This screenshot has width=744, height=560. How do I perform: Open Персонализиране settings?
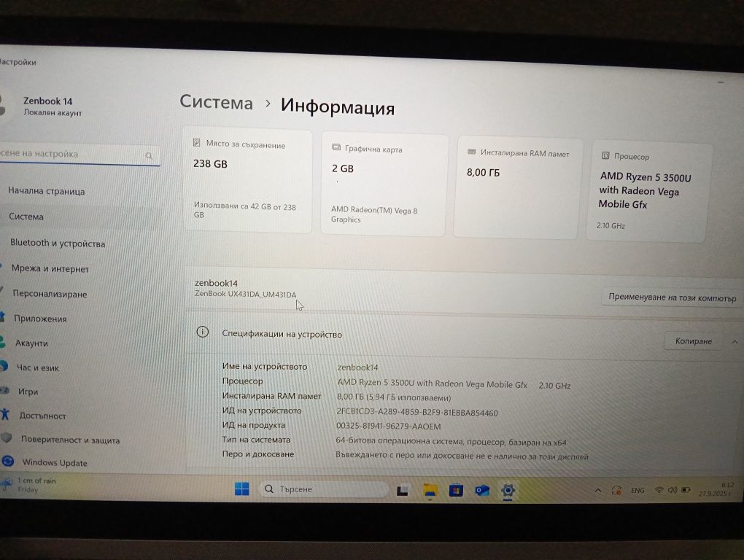coord(50,294)
